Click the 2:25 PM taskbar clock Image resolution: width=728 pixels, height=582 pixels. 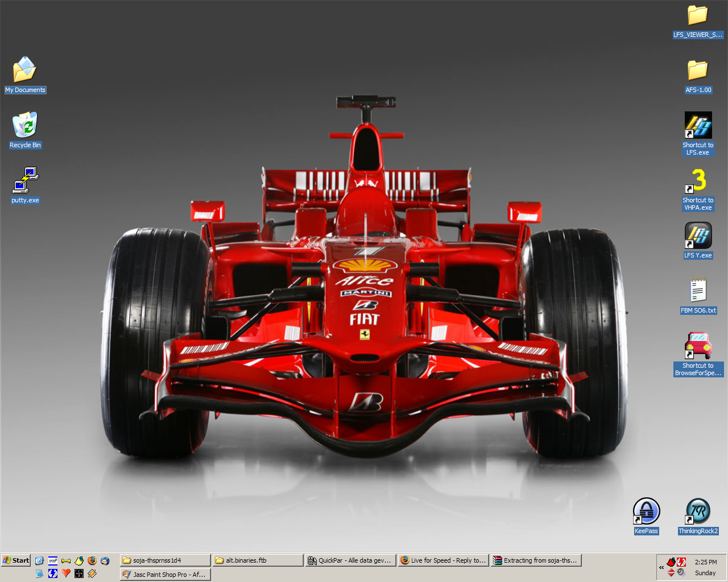[706, 562]
